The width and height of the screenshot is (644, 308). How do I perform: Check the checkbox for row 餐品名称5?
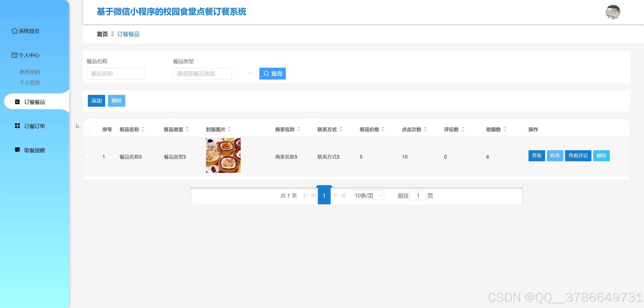tap(88, 157)
